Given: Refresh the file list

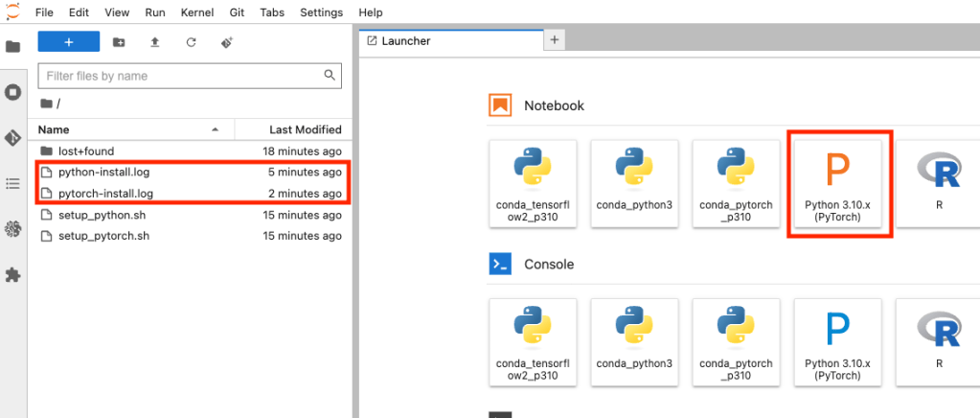Looking at the screenshot, I should [x=191, y=42].
